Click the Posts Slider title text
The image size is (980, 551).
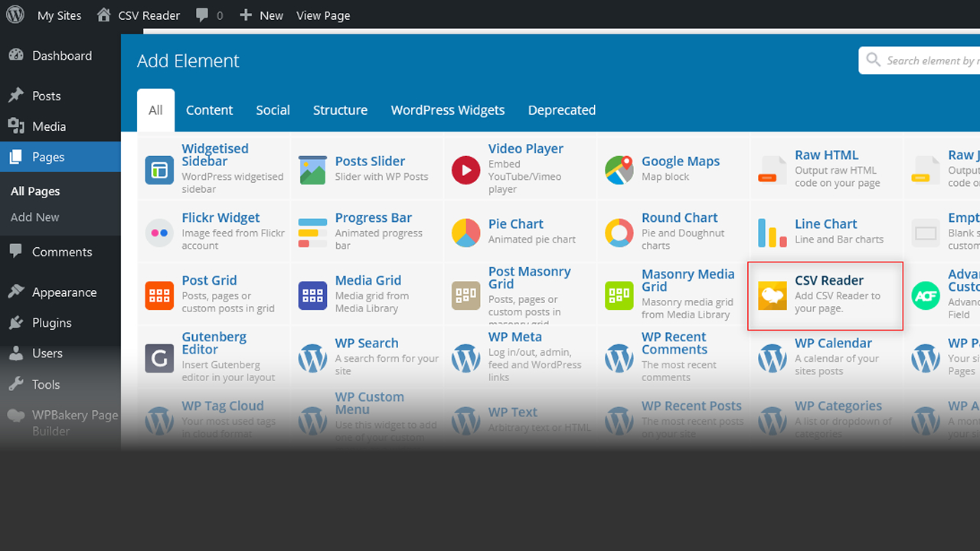click(370, 161)
